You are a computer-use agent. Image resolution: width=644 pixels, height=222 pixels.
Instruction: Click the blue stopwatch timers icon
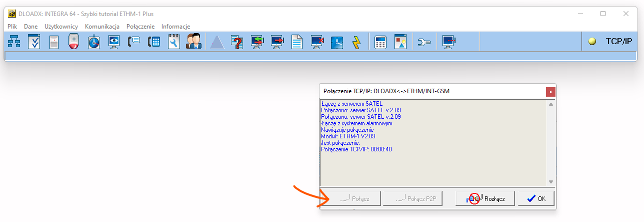click(94, 42)
